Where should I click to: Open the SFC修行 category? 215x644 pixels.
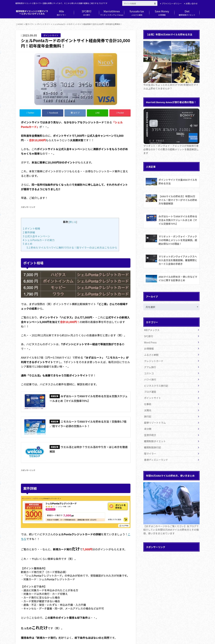click(x=171, y=336)
